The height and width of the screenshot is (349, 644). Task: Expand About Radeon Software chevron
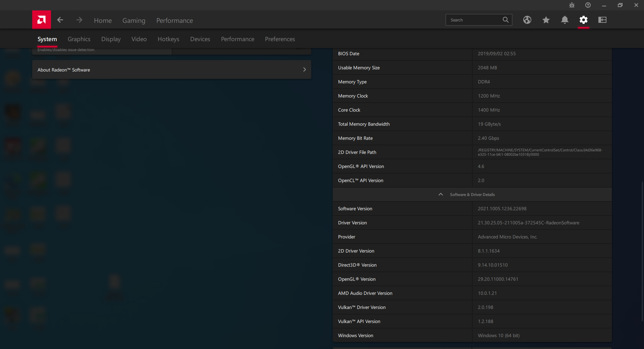pos(305,69)
